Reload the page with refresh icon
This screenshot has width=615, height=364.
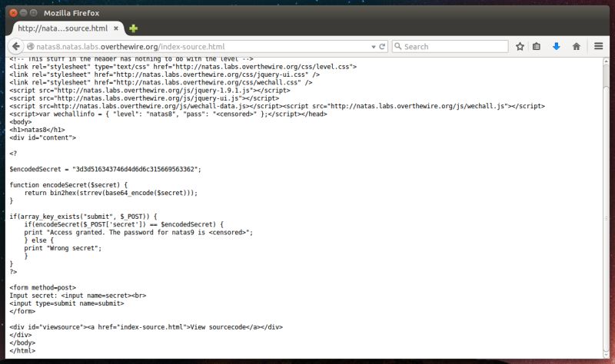click(382, 47)
